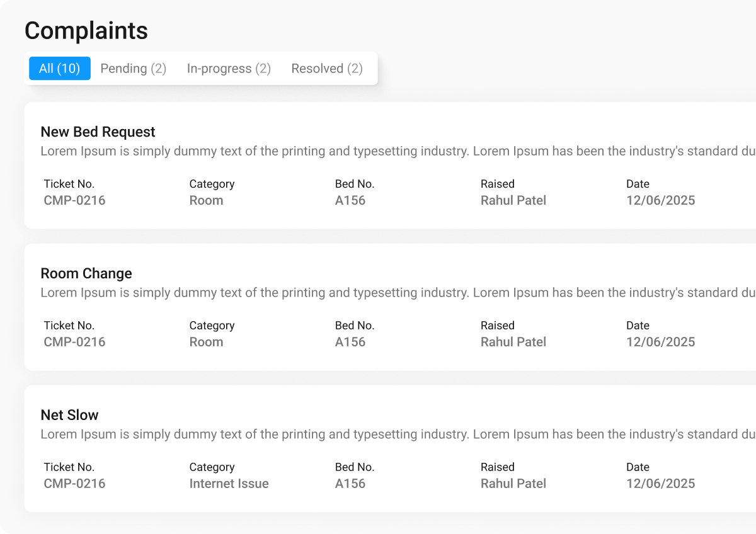Click ticket number CMP-0216 in New Bed Request card
Viewport: 756px width, 534px height.
(74, 200)
